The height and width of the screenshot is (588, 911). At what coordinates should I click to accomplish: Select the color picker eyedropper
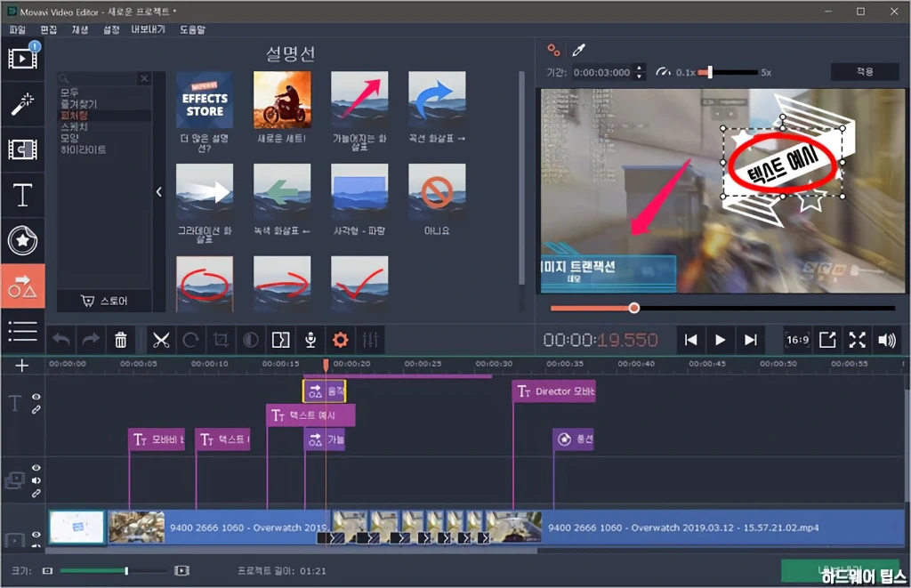pyautogui.click(x=578, y=51)
